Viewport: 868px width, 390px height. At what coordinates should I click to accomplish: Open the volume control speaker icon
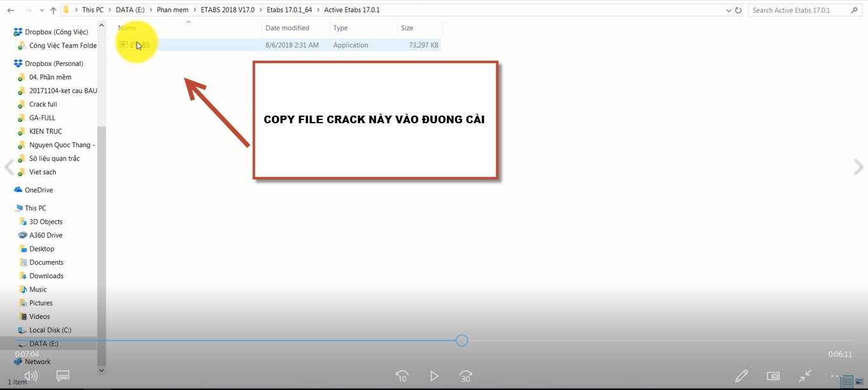[31, 376]
